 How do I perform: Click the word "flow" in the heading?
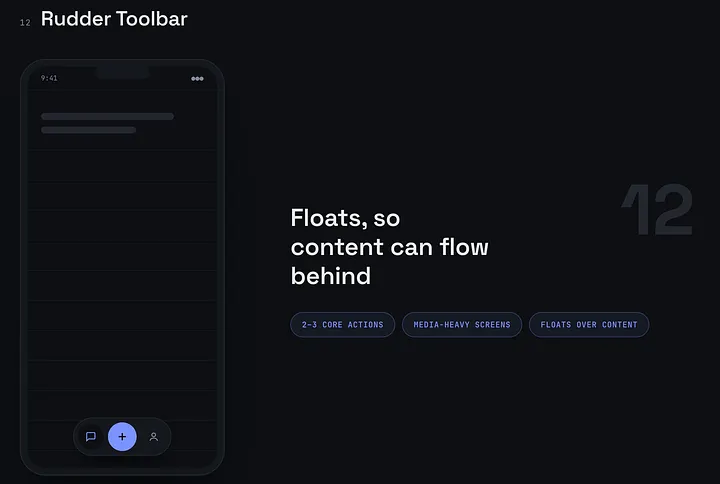click(x=464, y=247)
